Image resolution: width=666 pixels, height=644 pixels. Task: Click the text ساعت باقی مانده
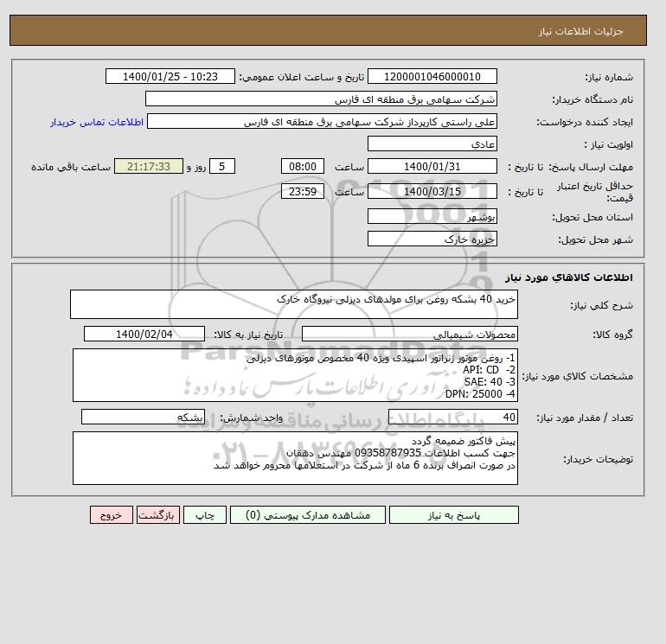[x=71, y=167]
